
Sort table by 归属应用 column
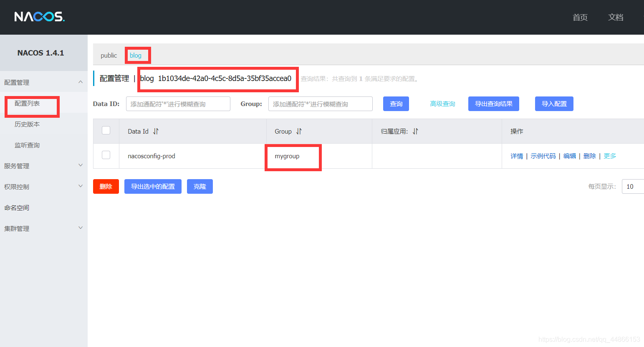click(x=415, y=131)
